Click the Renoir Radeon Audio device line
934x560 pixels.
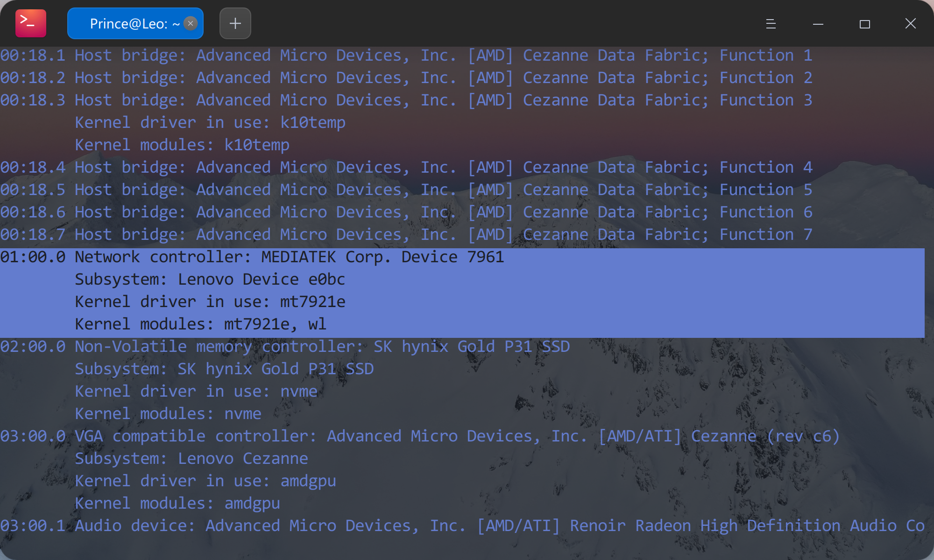pyautogui.click(x=420, y=525)
